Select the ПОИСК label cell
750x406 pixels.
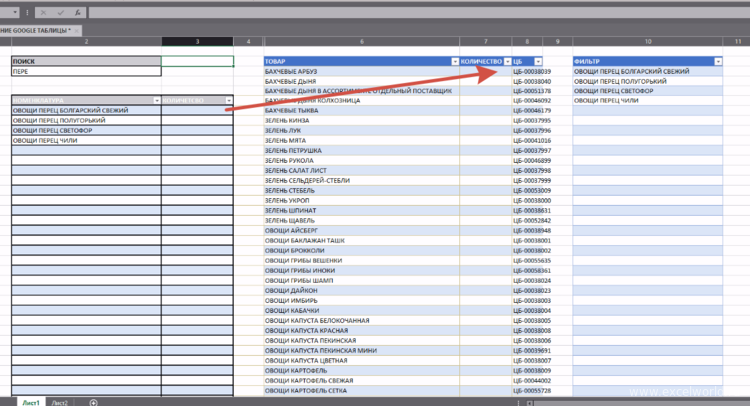pyautogui.click(x=86, y=61)
